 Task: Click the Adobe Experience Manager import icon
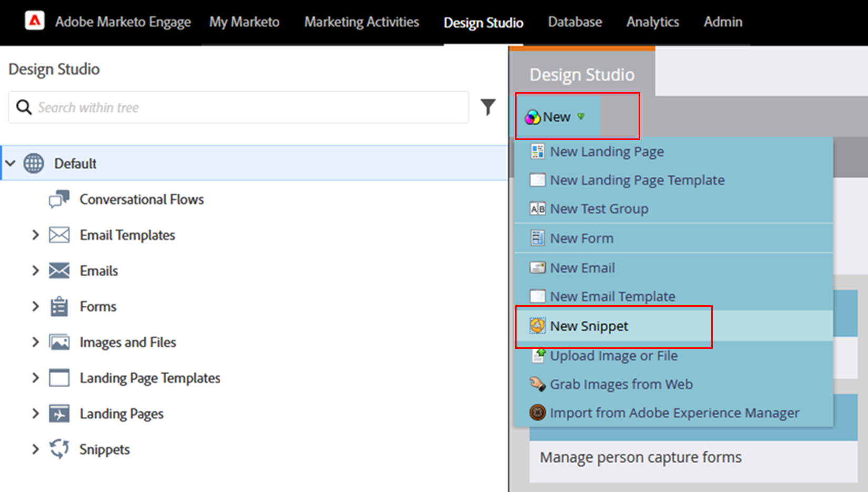[537, 413]
